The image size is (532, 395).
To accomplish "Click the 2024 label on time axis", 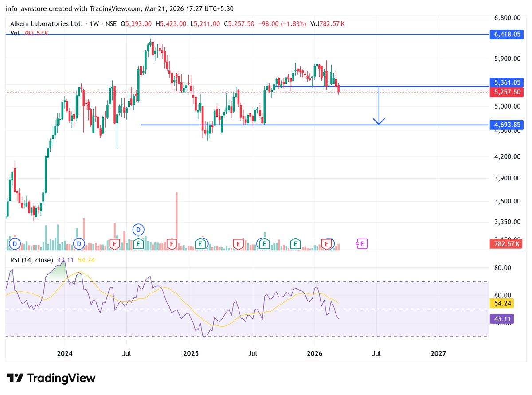I will [x=65, y=354].
